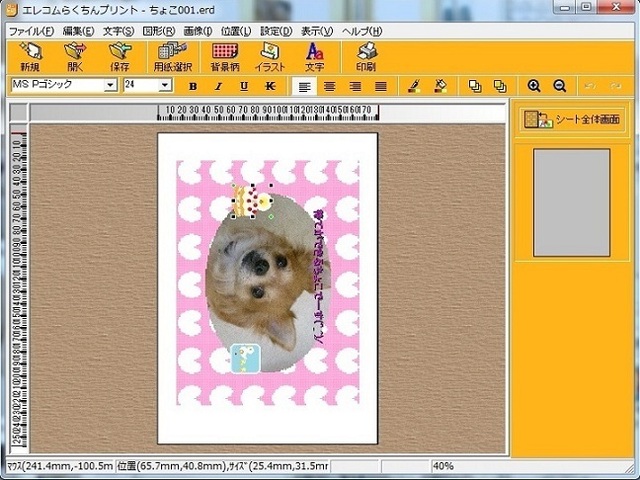Align text left
Screen dimensions: 640x480
304,86
